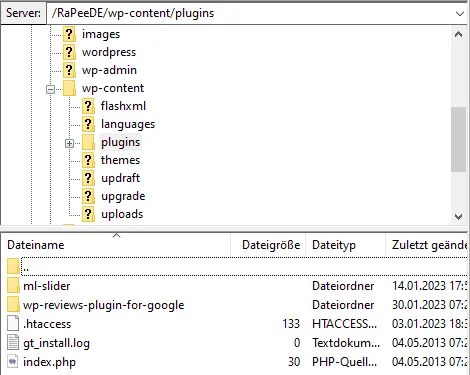This screenshot has height=375, width=470.
Task: Click inside the Server path input field
Action: (x=250, y=14)
